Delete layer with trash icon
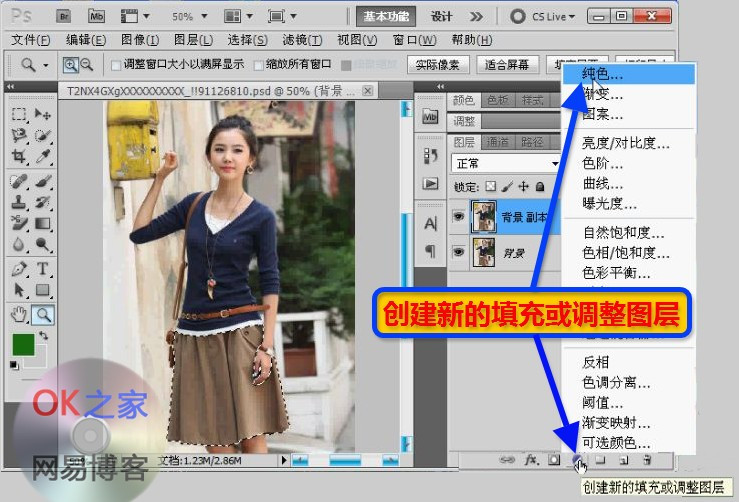Image resolution: width=739 pixels, height=502 pixels. pyautogui.click(x=647, y=460)
